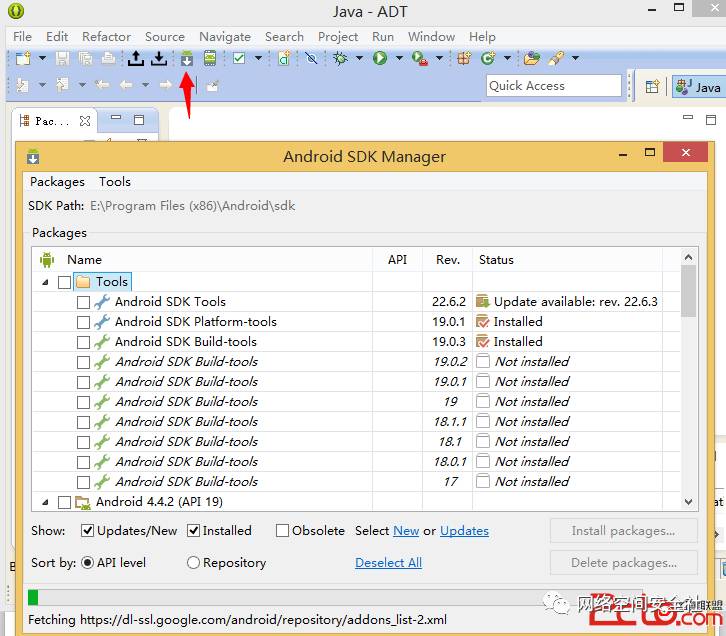Open the Navigate menu

point(225,37)
